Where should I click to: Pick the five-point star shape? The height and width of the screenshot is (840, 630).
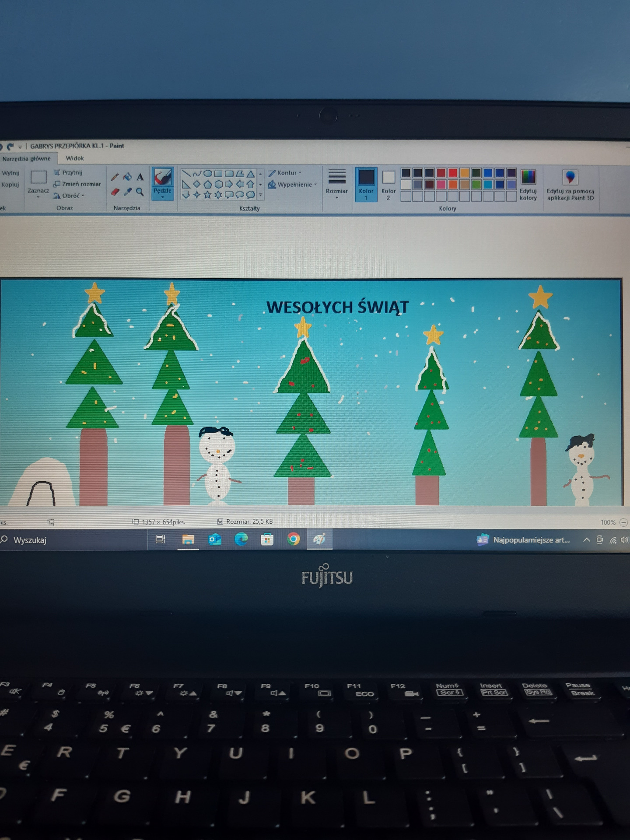point(207,195)
